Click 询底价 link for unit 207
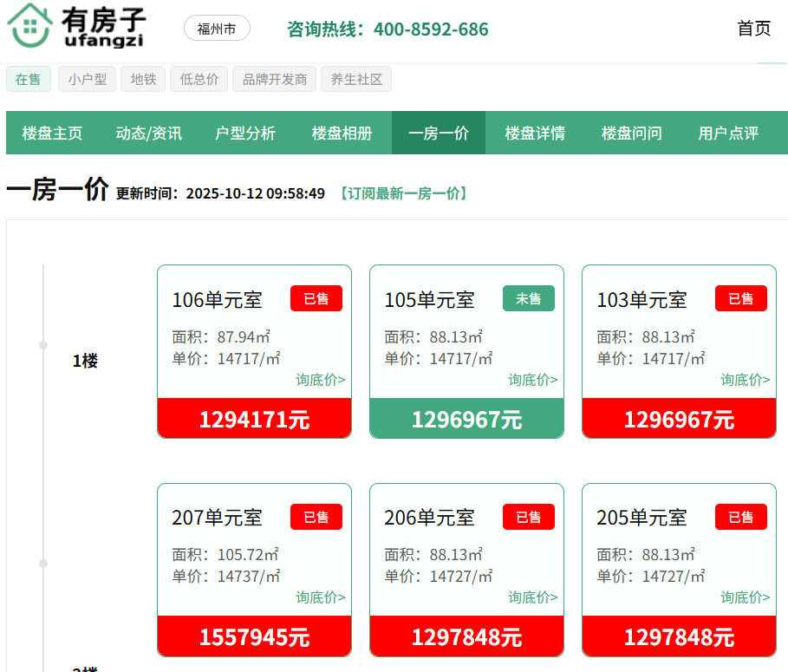This screenshot has width=788, height=672. 320,597
